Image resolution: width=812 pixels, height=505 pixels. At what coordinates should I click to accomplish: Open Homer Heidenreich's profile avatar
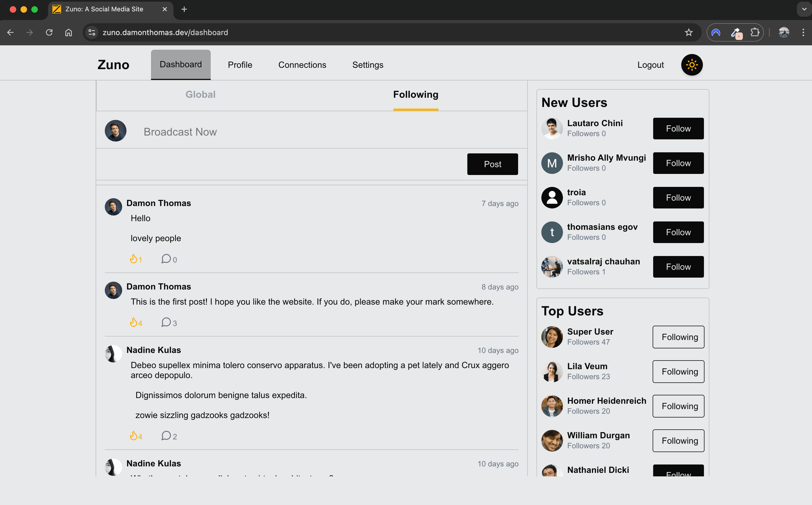tap(552, 406)
